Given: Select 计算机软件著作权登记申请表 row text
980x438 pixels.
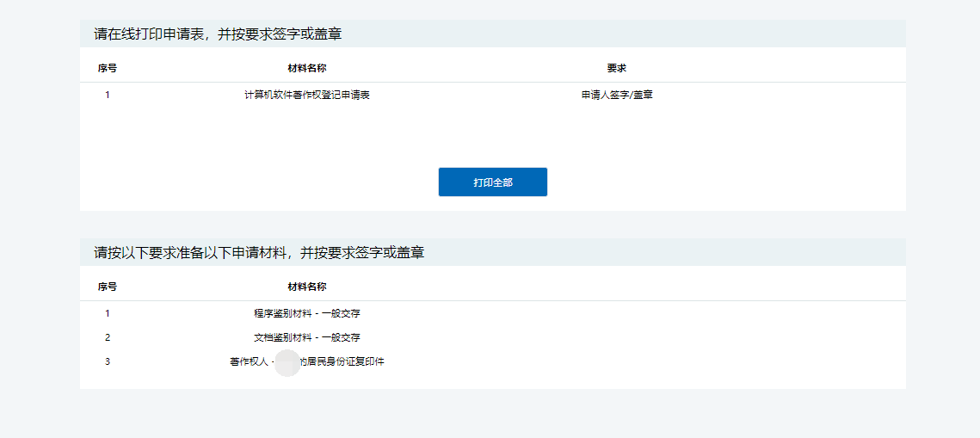Looking at the screenshot, I should click(x=307, y=96).
